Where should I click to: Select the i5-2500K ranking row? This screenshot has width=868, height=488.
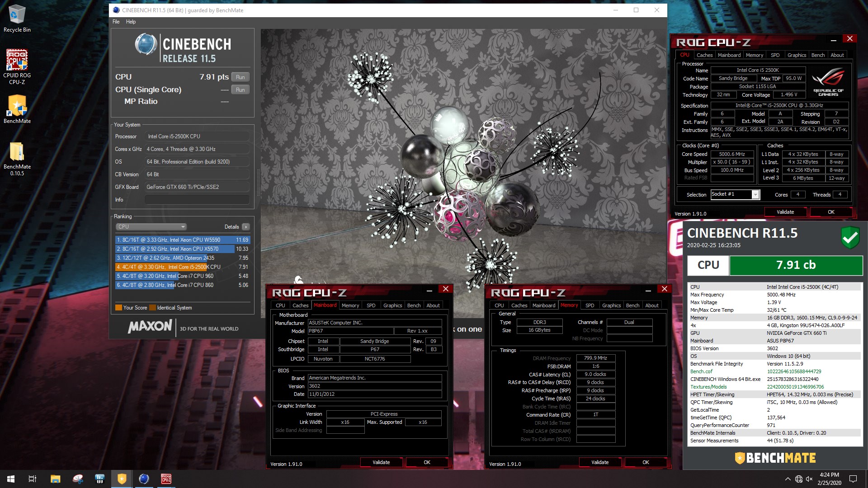pyautogui.click(x=183, y=267)
